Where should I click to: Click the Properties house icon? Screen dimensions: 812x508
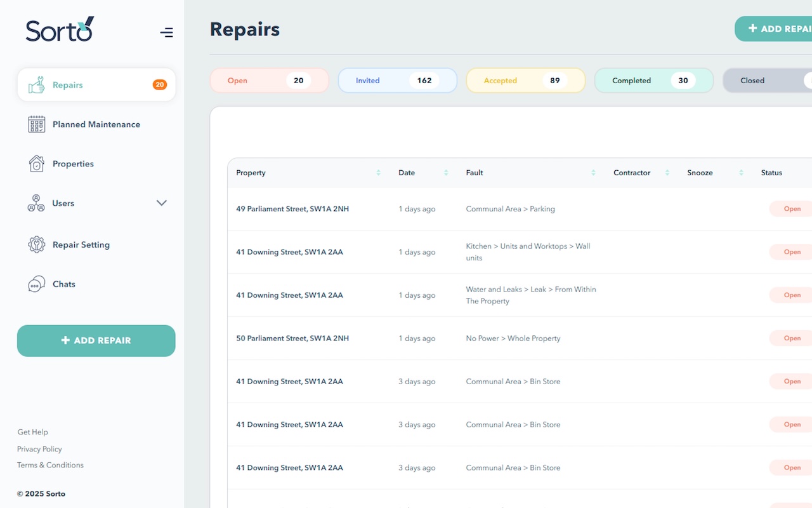[37, 164]
